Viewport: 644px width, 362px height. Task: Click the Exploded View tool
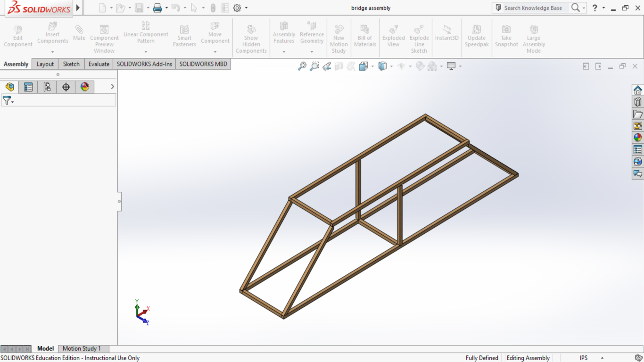click(394, 36)
